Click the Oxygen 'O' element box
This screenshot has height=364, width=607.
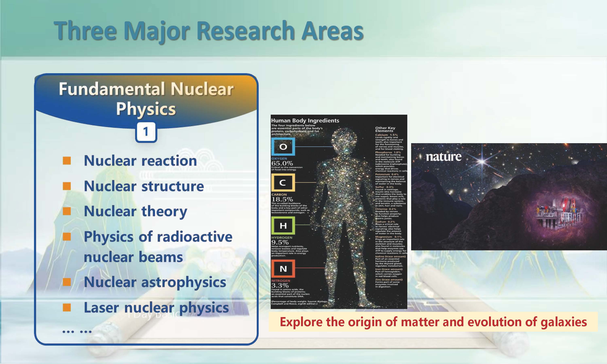(x=283, y=146)
